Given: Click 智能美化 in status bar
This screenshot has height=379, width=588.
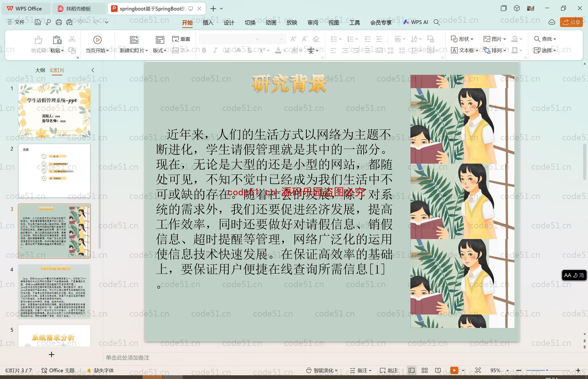Looking at the screenshot, I should coord(322,370).
